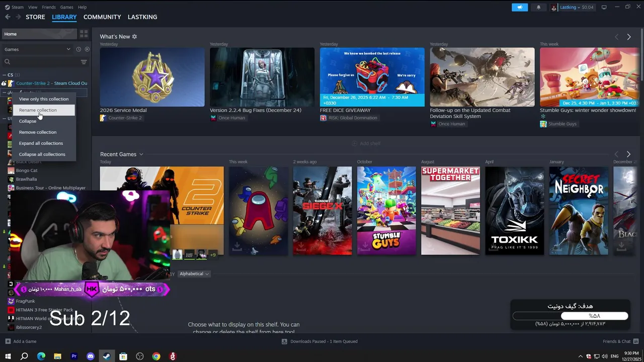Click the Home button in sidebar
Screen dimensions: 644x362
(39, 34)
